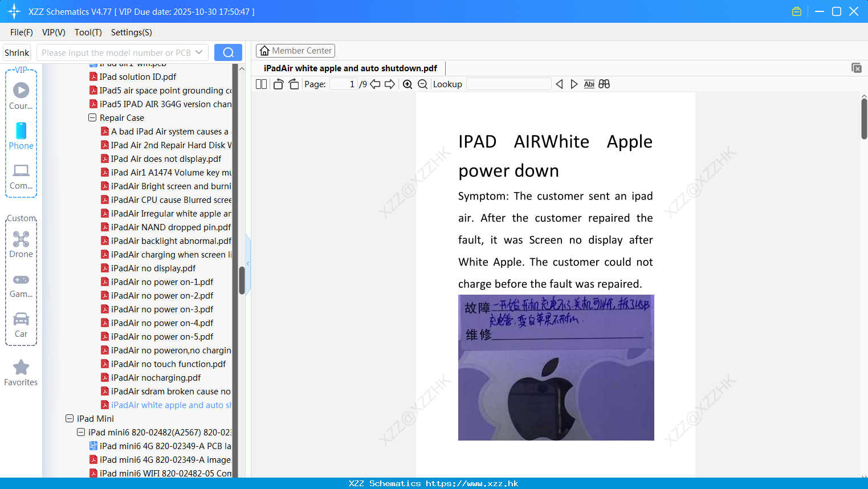Image resolution: width=868 pixels, height=489 pixels.
Task: Open iPadAir no power on-5.pdf
Action: pyautogui.click(x=157, y=337)
